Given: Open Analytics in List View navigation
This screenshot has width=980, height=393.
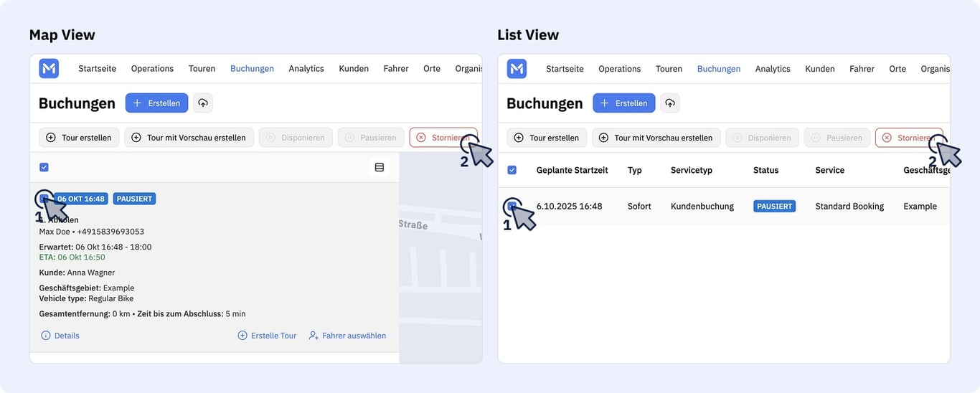Looking at the screenshot, I should [773, 69].
